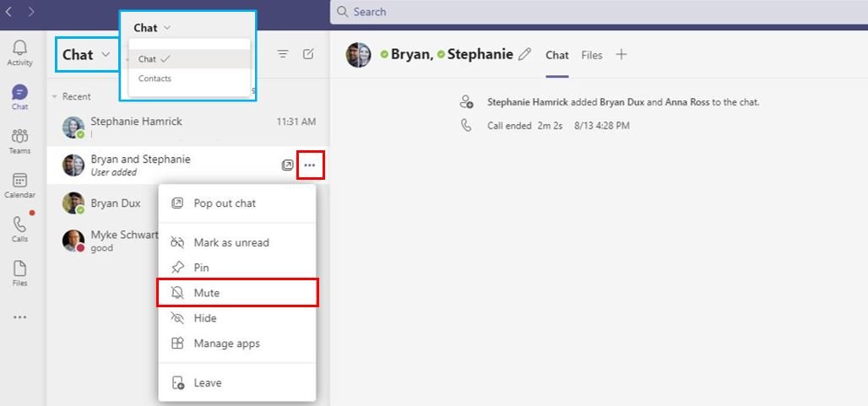The width and height of the screenshot is (868, 406).
Task: Choose Pop out chat from menu
Action: click(x=237, y=203)
